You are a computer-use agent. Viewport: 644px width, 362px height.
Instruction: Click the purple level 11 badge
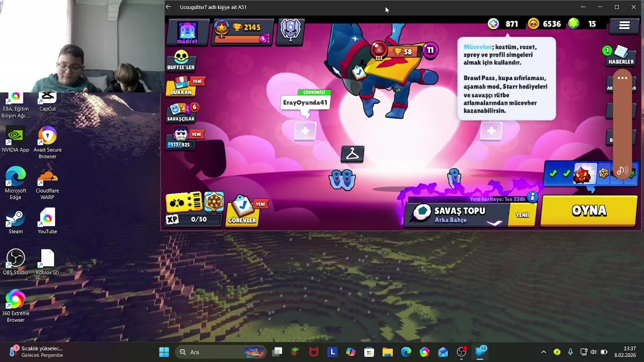pyautogui.click(x=430, y=50)
